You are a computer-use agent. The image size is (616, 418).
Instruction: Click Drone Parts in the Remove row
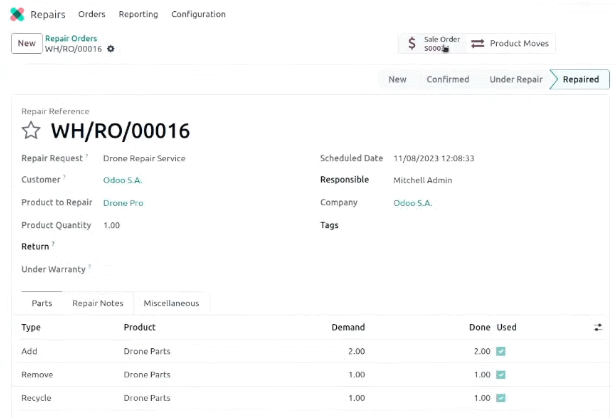coord(147,375)
